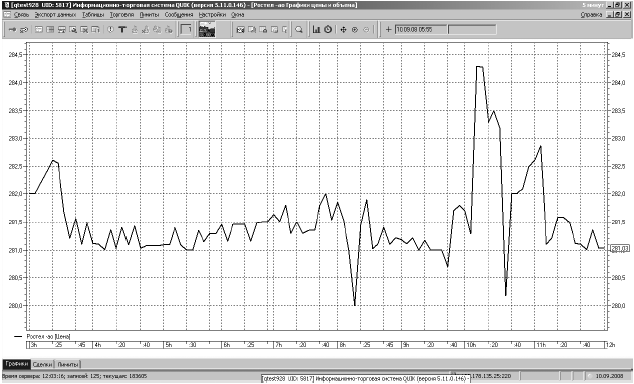Open the Настройки menu
The height and width of the screenshot is (384, 634).
[212, 15]
